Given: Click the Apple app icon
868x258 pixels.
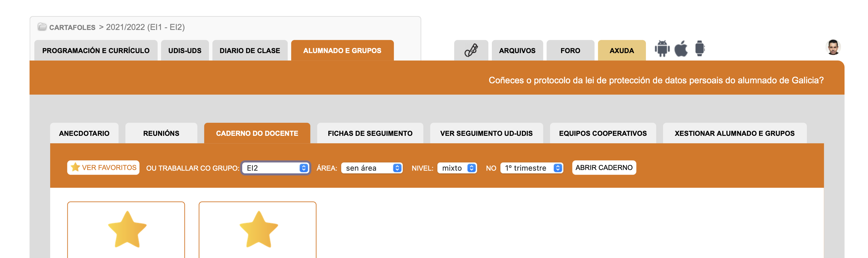Looking at the screenshot, I should pos(681,49).
